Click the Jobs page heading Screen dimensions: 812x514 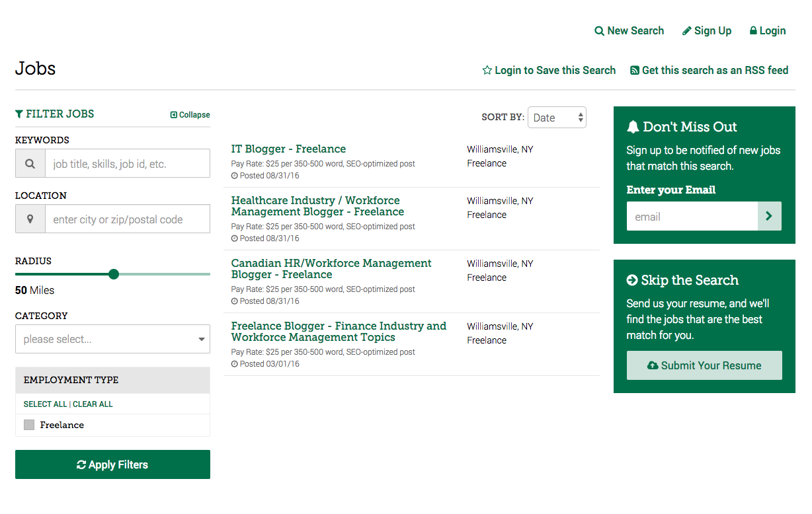pyautogui.click(x=36, y=69)
